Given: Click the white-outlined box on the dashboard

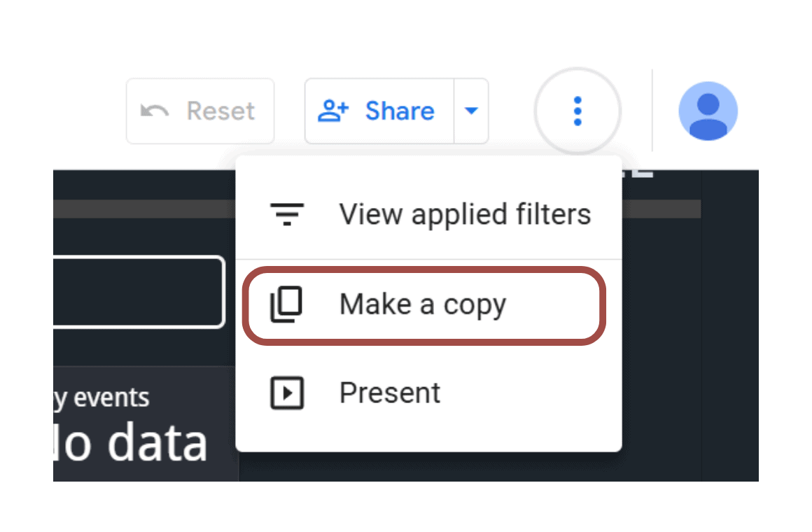Looking at the screenshot, I should coord(139,292).
